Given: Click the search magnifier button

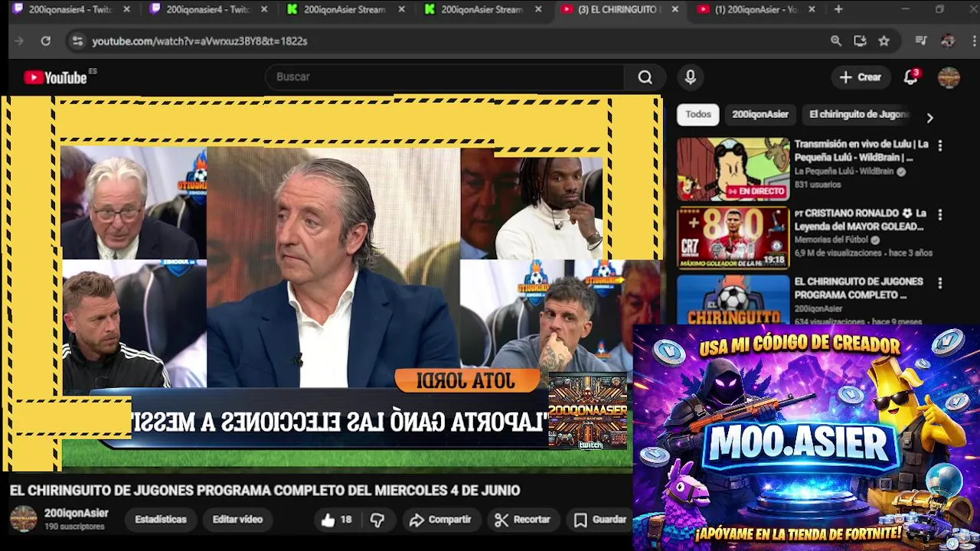Looking at the screenshot, I should point(645,77).
